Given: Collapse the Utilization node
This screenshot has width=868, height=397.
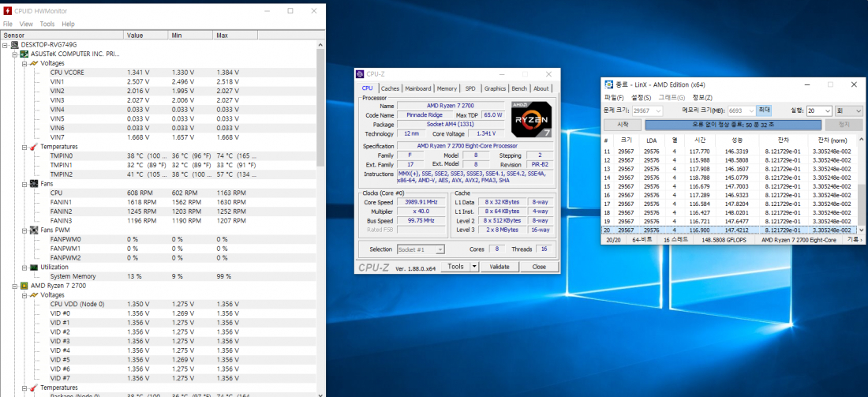Looking at the screenshot, I should click(x=24, y=267).
